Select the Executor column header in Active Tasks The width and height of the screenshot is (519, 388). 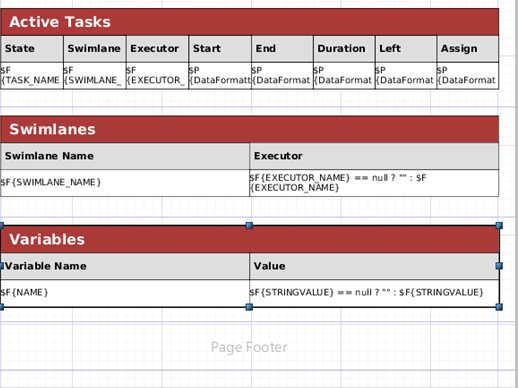click(x=157, y=49)
